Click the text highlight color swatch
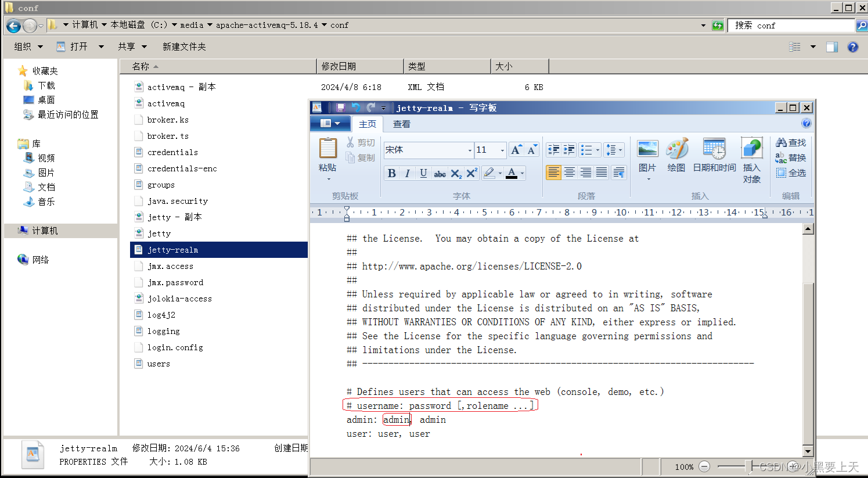This screenshot has height=478, width=868. pyautogui.click(x=489, y=173)
